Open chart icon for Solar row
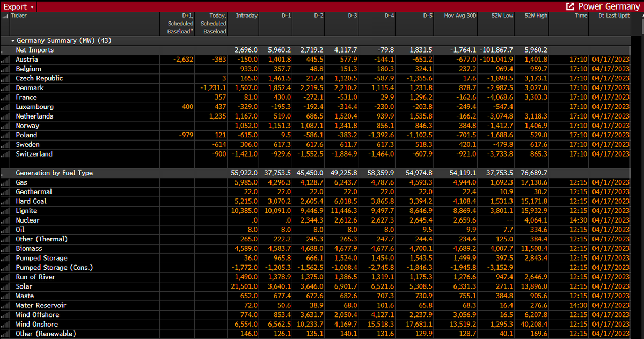 5,286
